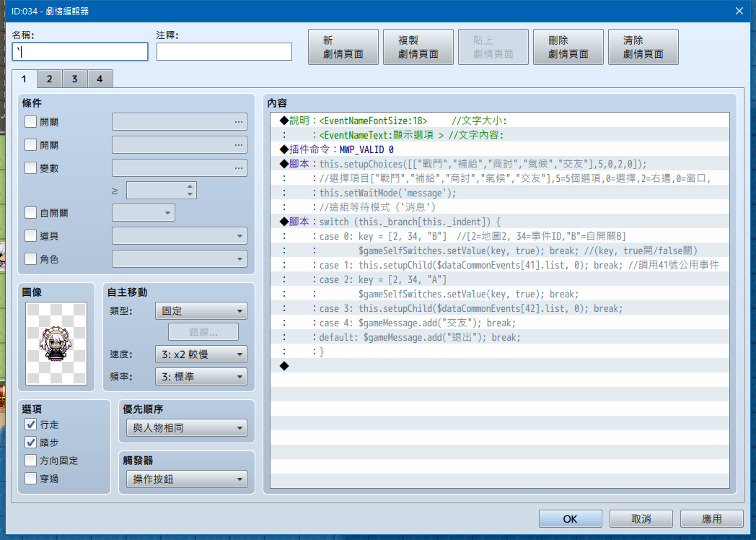This screenshot has width=756, height=540.
Task: Enable the 自開關 condition checkbox
Action: [x=30, y=213]
